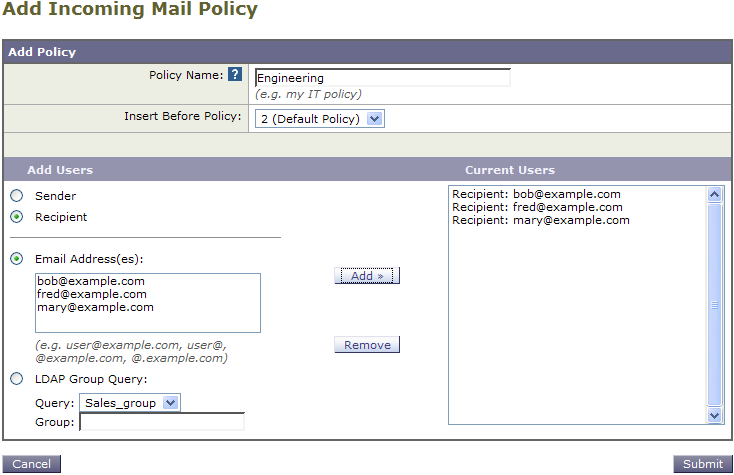
Task: Open the Insert Before Policy dropdown
Action: [x=320, y=119]
